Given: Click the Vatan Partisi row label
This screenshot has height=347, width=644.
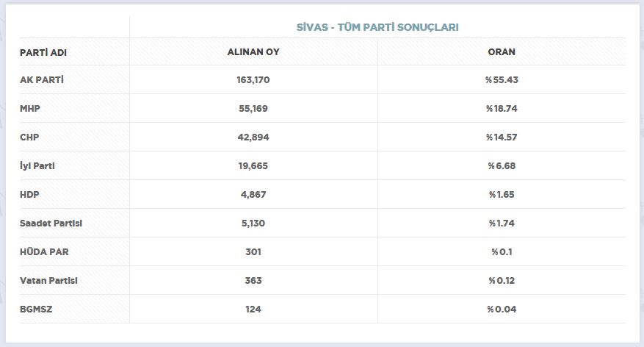Looking at the screenshot, I should point(48,280).
